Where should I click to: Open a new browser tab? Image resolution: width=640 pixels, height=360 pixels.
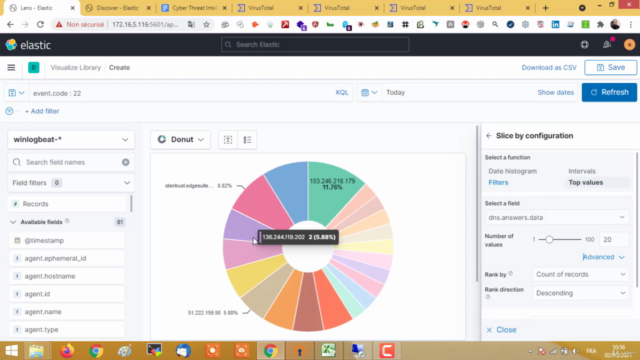point(546,8)
